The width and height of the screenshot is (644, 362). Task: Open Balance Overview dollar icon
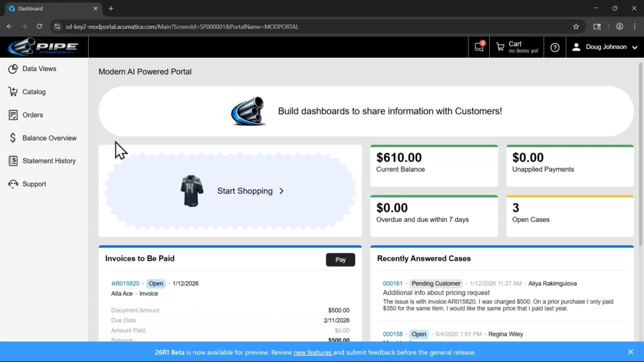click(x=13, y=138)
